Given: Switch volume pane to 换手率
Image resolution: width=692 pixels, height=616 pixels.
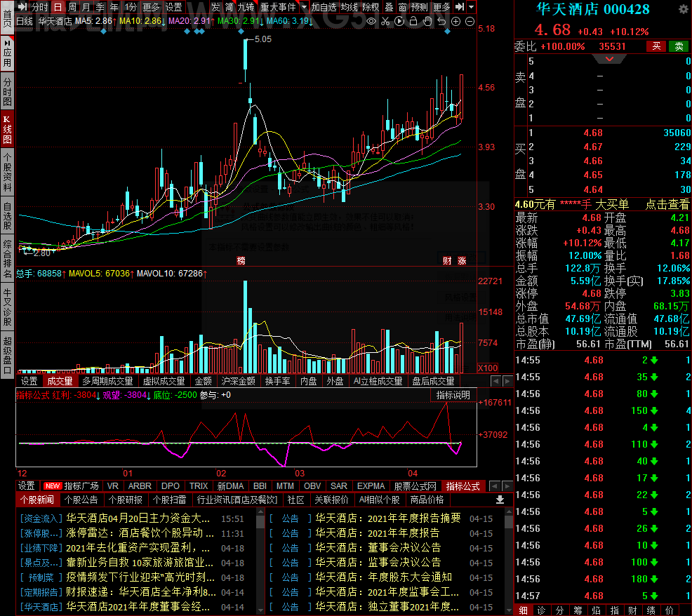Looking at the screenshot, I should [x=277, y=381].
